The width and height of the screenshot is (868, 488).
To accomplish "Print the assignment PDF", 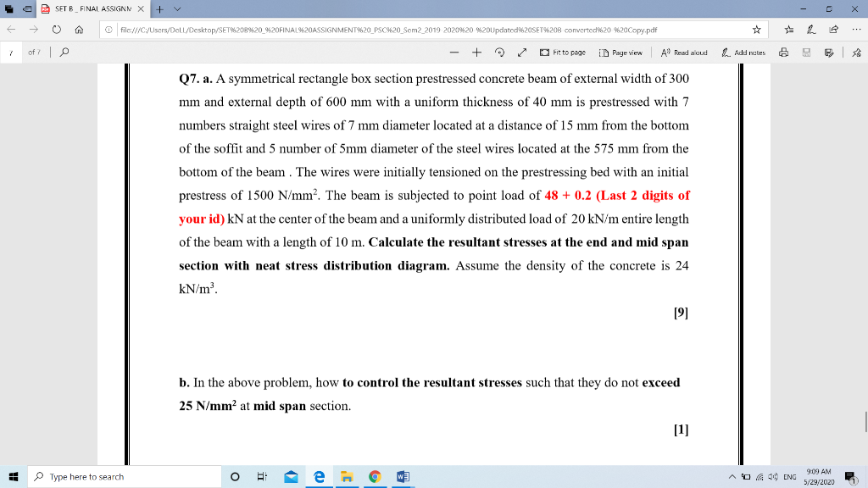I will point(784,53).
